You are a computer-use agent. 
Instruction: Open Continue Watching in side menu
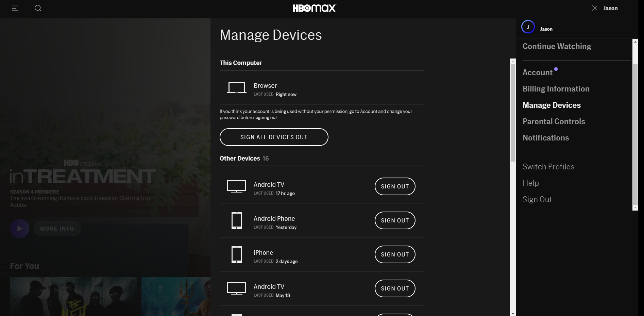557,46
